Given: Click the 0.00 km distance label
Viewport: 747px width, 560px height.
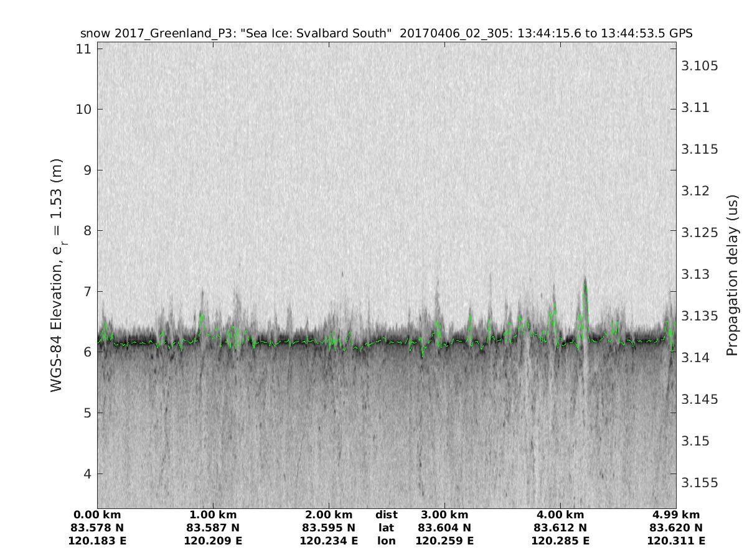Looking at the screenshot, I should [98, 515].
